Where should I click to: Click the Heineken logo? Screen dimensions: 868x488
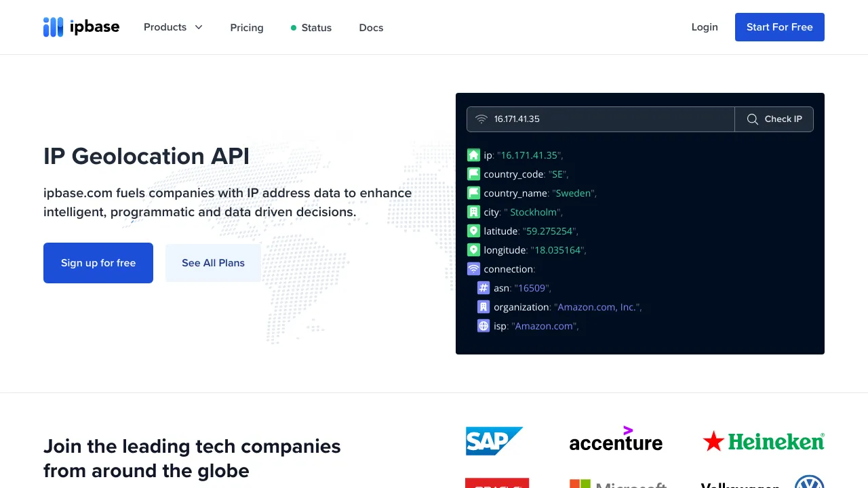(764, 441)
